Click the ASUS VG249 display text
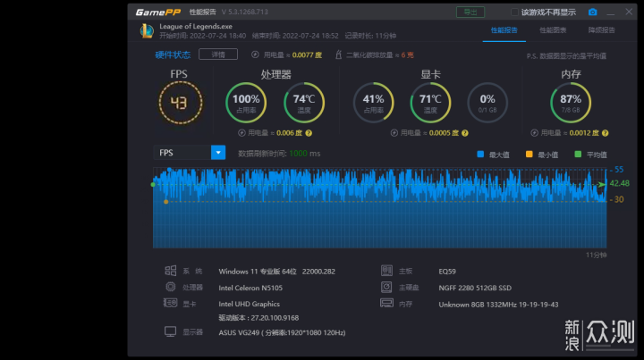This screenshot has height=360, width=644. 282,332
